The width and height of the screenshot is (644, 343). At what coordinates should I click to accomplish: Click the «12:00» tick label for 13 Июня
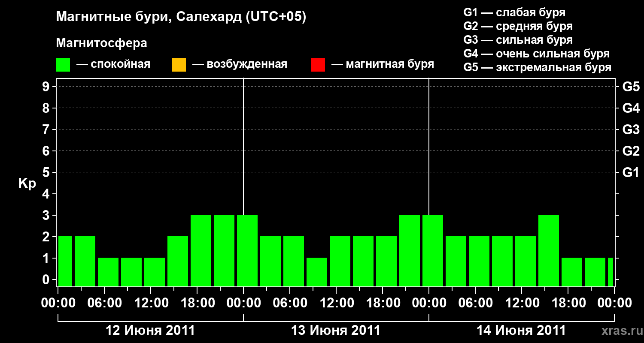click(338, 303)
